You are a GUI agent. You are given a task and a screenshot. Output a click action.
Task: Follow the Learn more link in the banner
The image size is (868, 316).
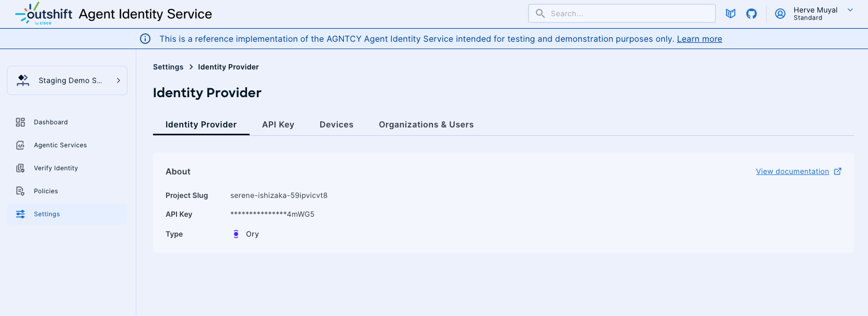[x=699, y=39]
